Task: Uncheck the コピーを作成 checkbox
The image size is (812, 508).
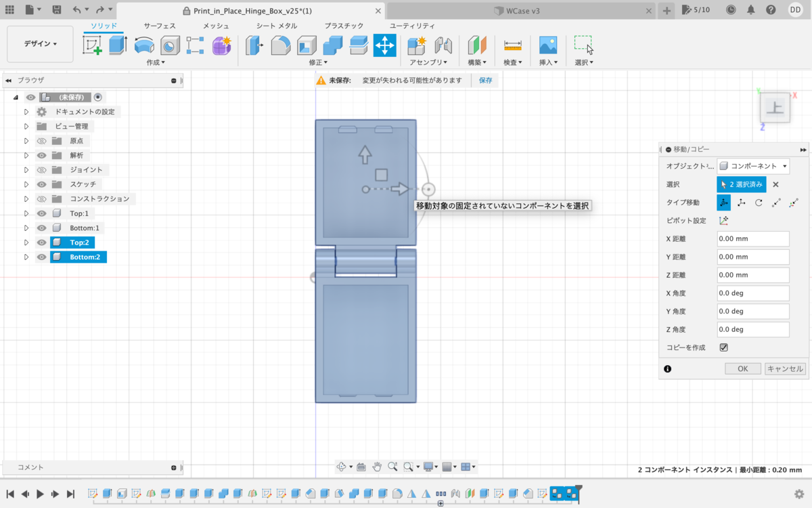Action: point(723,347)
